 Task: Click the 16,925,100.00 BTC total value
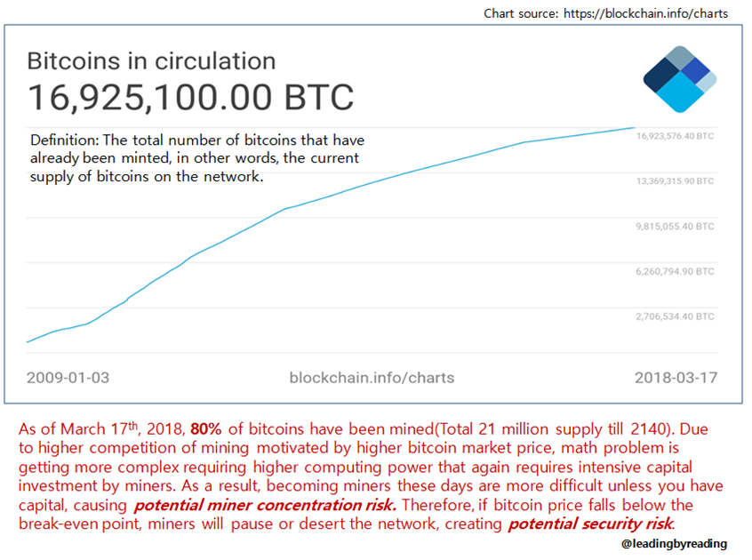pyautogui.click(x=191, y=97)
